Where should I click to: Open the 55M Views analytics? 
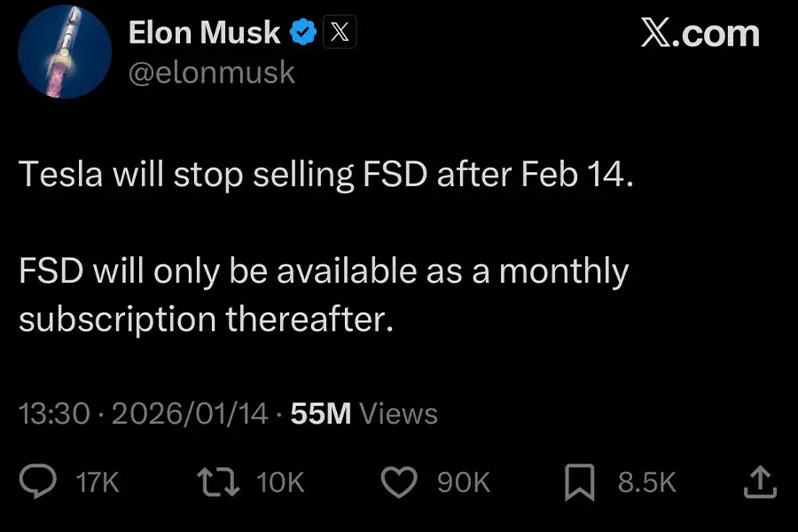364,413
